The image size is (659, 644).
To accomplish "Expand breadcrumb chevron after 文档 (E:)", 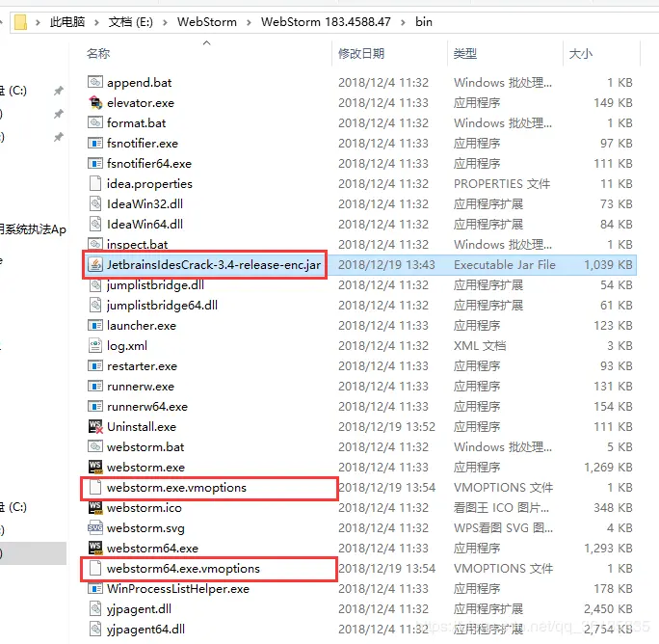I will 165,22.
